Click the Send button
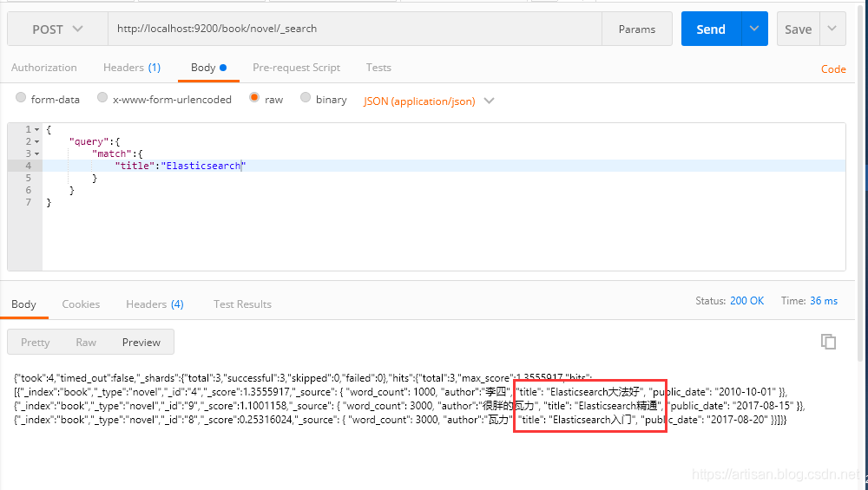The image size is (868, 490). coord(710,29)
